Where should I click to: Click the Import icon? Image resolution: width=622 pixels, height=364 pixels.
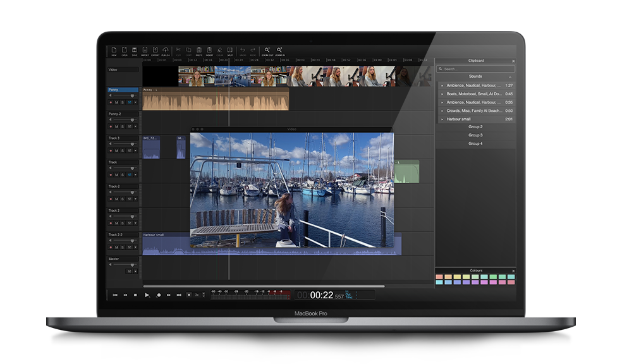point(145,50)
